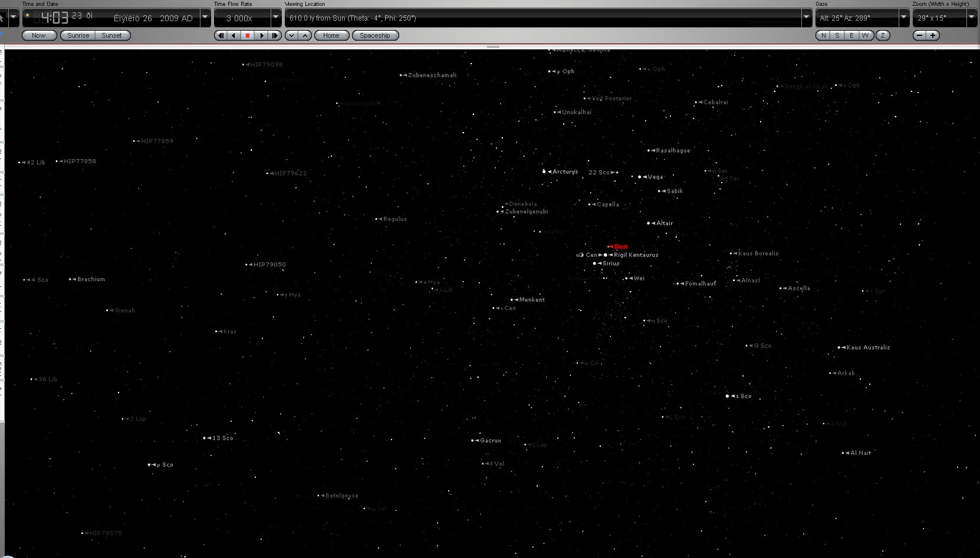The width and height of the screenshot is (980, 558).
Task: Select the Capella star label
Action: [x=608, y=204]
